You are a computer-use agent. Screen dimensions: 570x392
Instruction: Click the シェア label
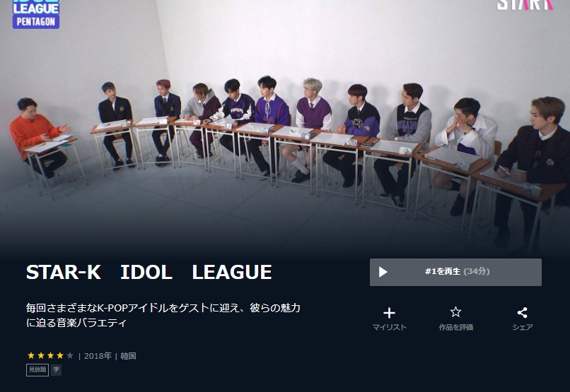(523, 328)
